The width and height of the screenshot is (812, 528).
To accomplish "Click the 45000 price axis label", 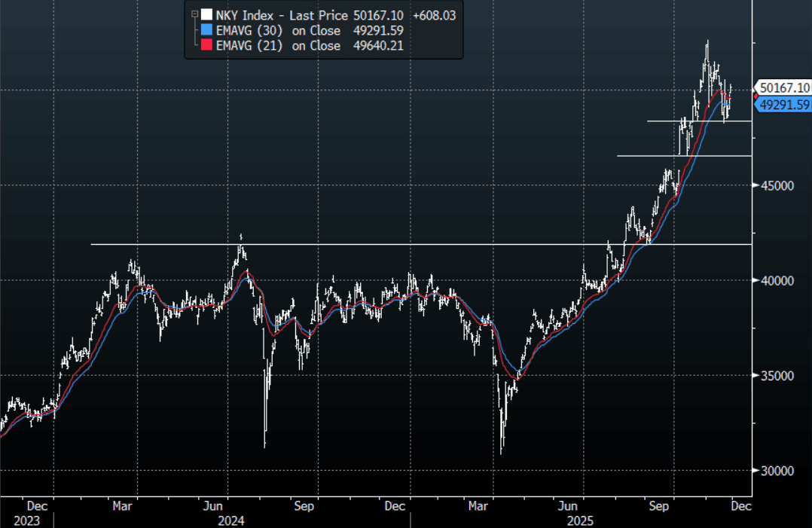I will (x=774, y=185).
